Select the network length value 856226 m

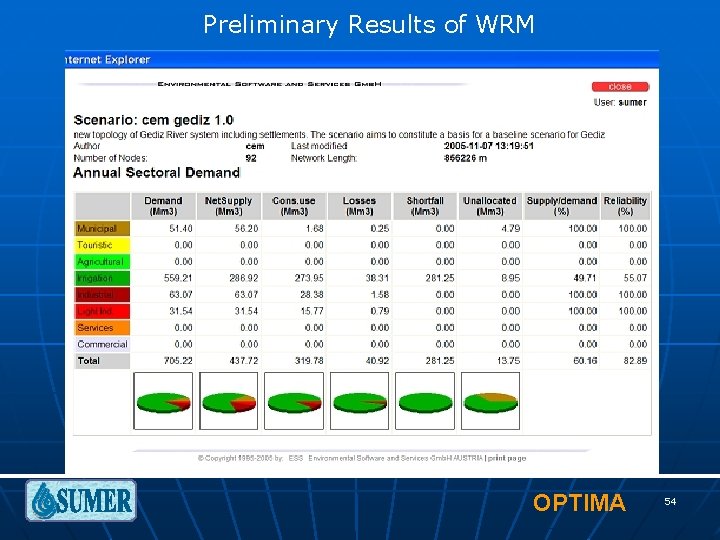point(465,158)
